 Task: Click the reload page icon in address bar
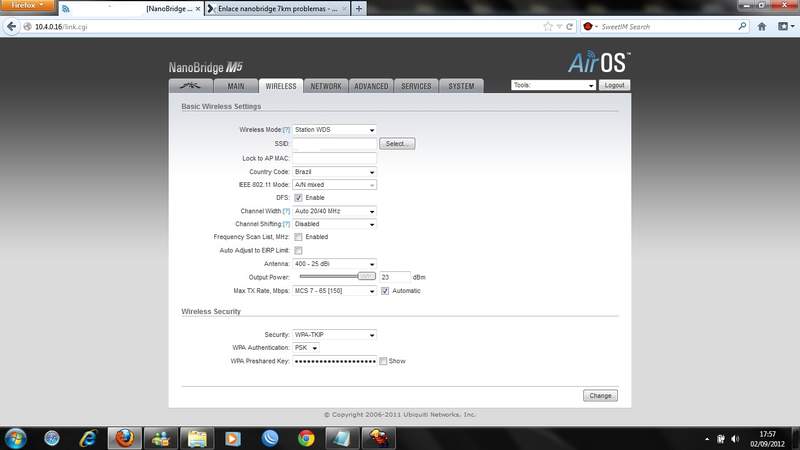[x=569, y=27]
